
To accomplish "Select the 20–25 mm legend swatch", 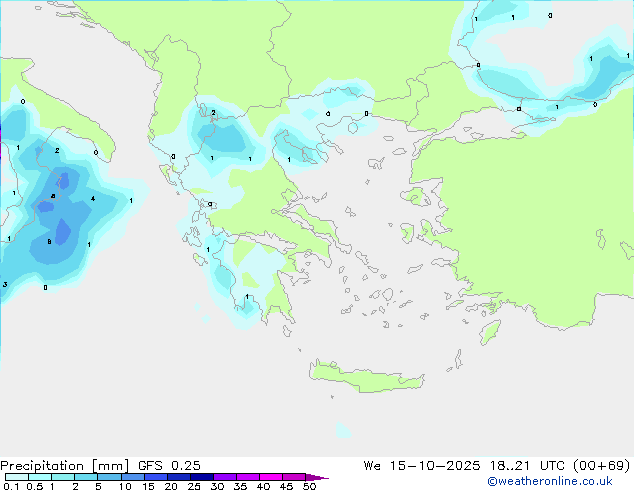I will click(x=179, y=477).
